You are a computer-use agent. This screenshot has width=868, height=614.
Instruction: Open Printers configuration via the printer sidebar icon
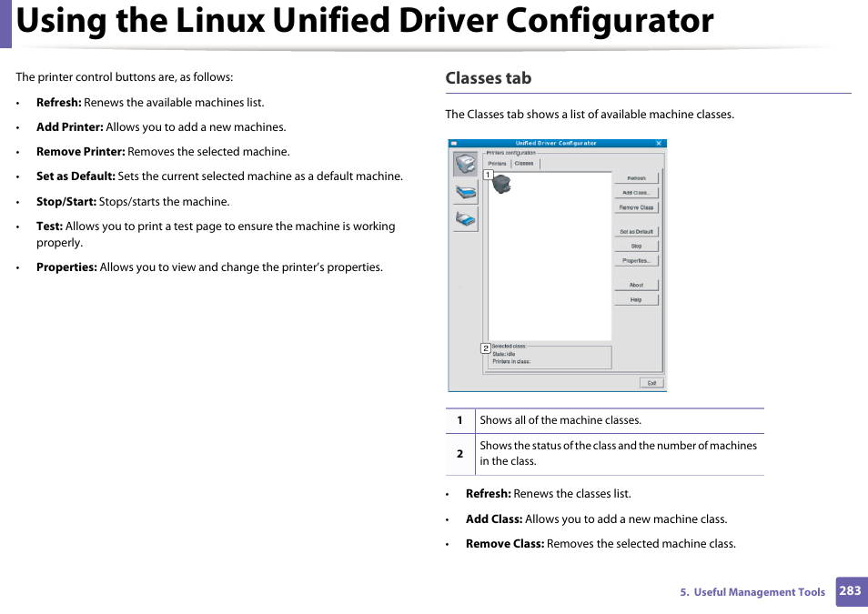pos(466,164)
